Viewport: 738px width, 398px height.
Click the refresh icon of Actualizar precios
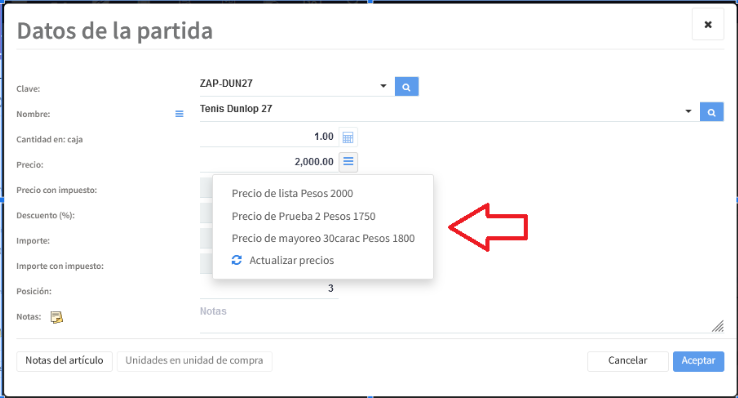click(x=237, y=260)
